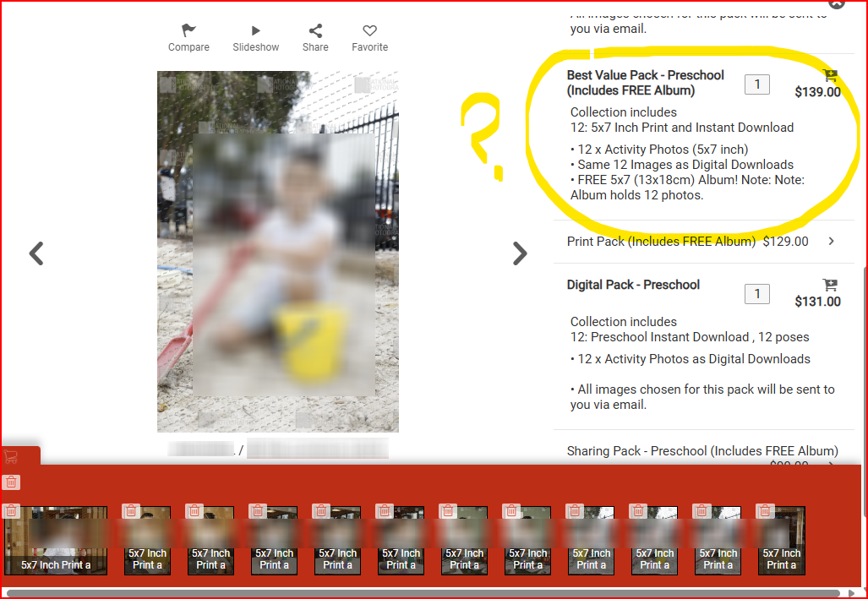The height and width of the screenshot is (599, 868).
Task: Click the $131.00 price
Action: click(x=817, y=302)
